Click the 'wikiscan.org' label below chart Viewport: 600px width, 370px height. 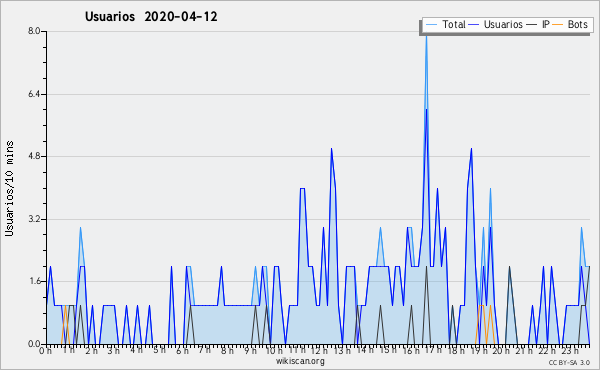(x=300, y=361)
